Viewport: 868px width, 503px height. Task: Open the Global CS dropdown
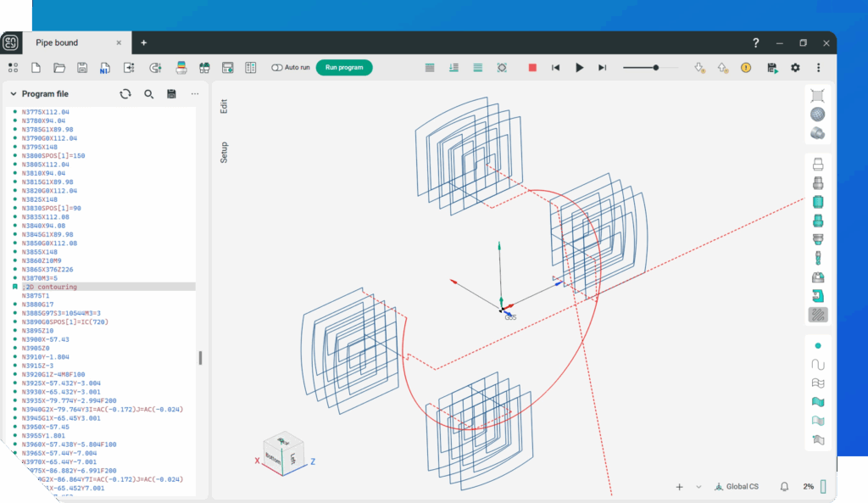click(x=736, y=487)
